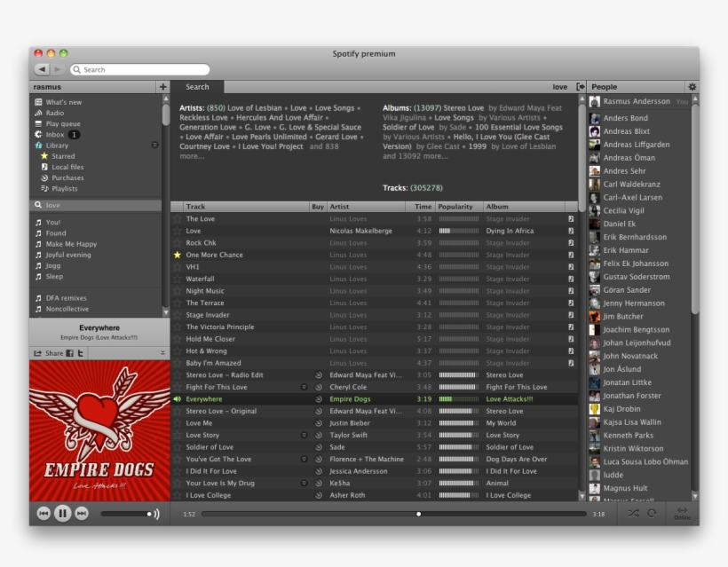Screen dimensions: 728x567
Task: Open album Soldier of Love
Action: point(408,127)
